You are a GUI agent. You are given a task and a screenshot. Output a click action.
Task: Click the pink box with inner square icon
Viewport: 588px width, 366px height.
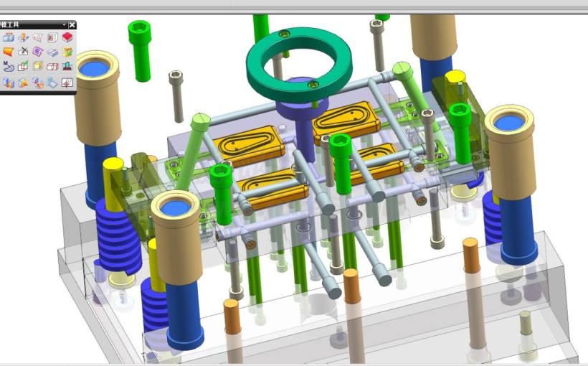[52, 37]
